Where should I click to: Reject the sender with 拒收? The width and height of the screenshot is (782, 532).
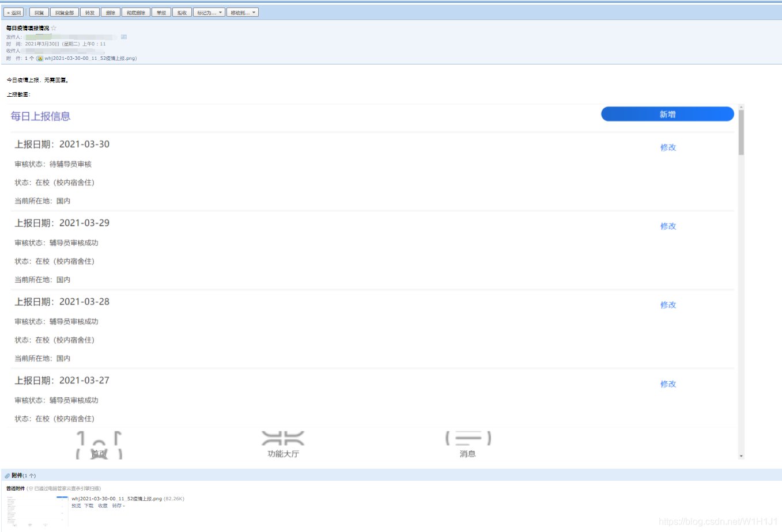click(x=182, y=12)
